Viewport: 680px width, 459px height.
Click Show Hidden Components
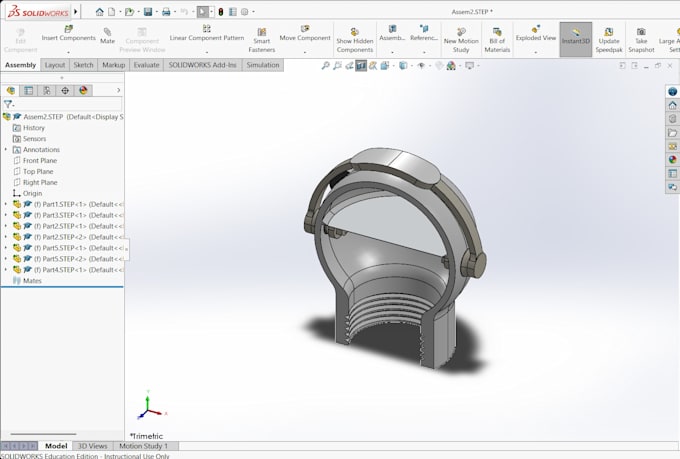(355, 40)
